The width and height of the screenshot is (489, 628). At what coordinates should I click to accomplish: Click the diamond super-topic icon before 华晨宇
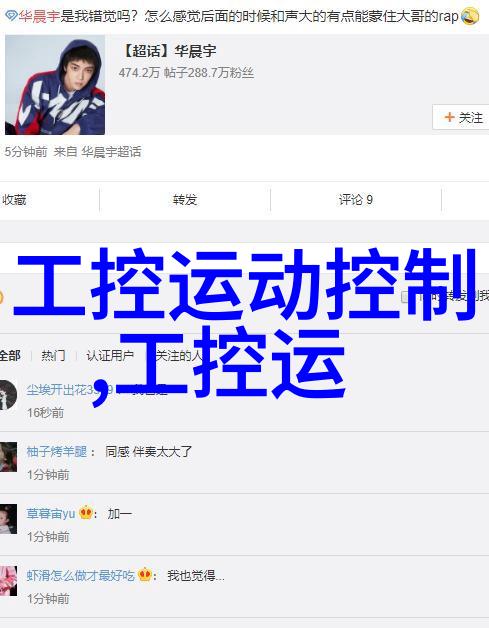(11, 16)
